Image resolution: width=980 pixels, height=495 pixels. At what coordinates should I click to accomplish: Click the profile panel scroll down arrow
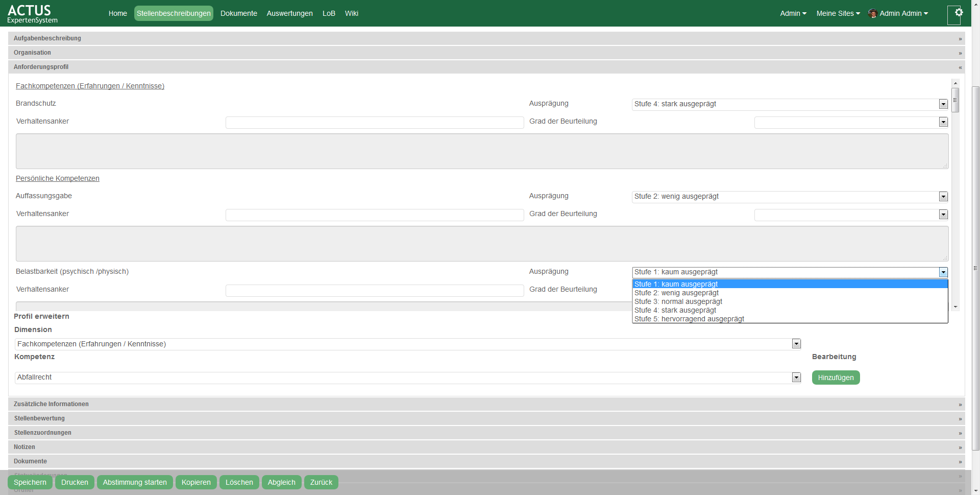coord(955,307)
